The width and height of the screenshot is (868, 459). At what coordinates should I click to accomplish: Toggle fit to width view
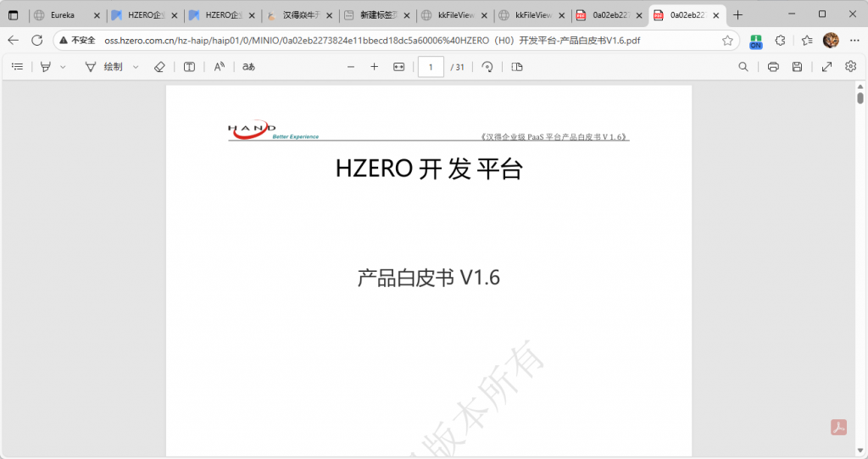399,67
